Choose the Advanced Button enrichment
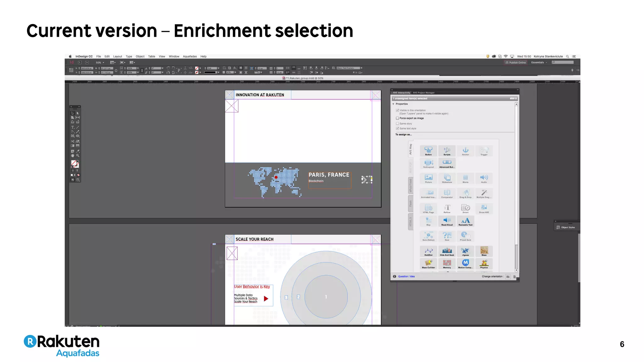 coord(447,164)
